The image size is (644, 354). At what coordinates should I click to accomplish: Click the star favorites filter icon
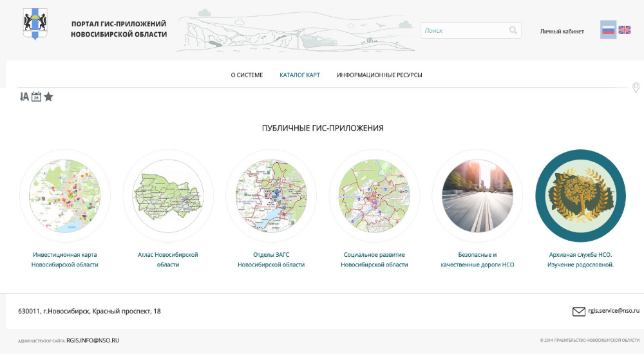48,97
